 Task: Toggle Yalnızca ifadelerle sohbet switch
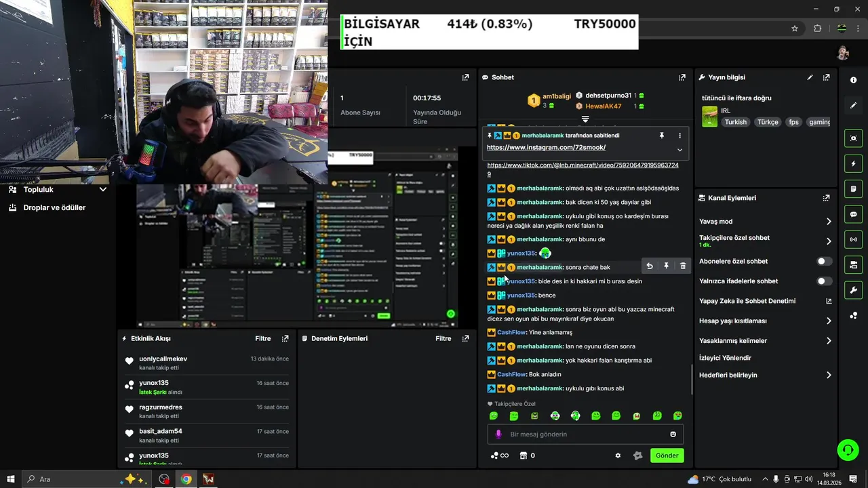pos(824,281)
